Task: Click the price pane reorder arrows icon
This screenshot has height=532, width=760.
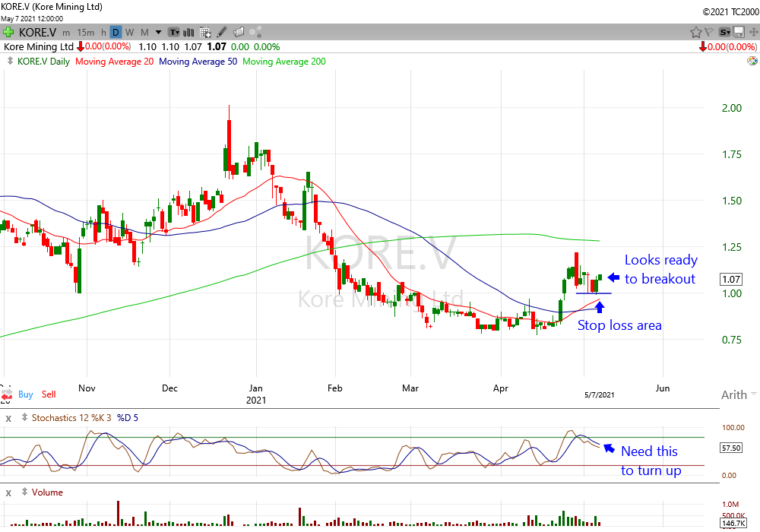Action: point(10,61)
